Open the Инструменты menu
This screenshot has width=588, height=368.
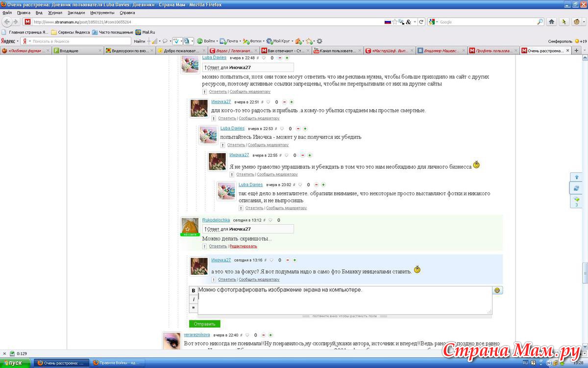[x=102, y=12]
